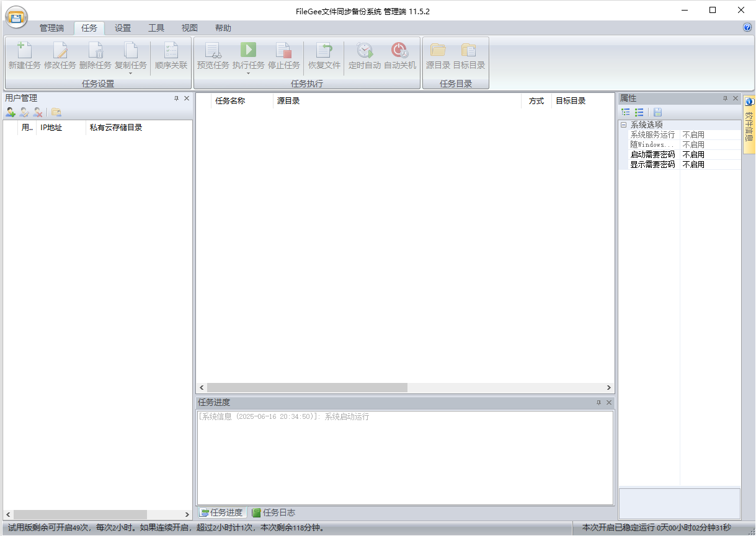Close the 属性 panel
This screenshot has height=536, width=756.
tap(736, 99)
